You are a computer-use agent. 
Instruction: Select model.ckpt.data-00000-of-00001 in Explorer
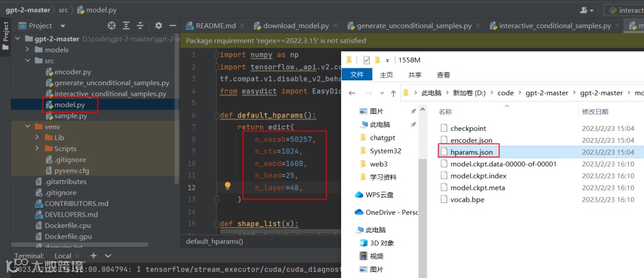(503, 164)
